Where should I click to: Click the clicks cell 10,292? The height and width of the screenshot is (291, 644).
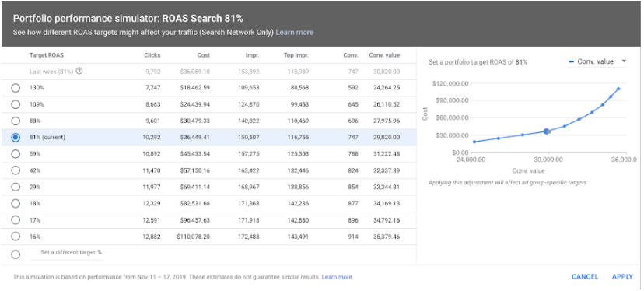[x=152, y=138]
